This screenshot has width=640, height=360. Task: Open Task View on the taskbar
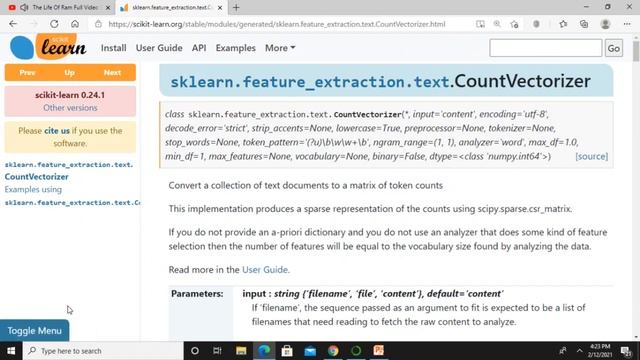tap(217, 351)
